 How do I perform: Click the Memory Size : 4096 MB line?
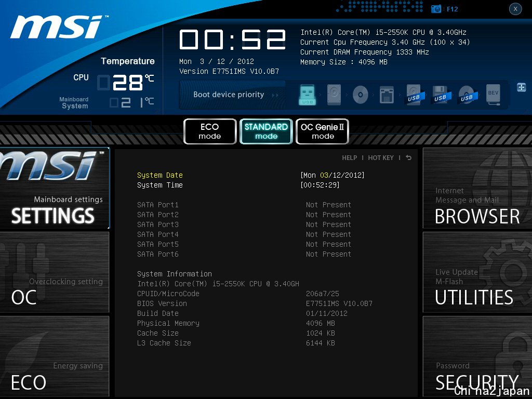(x=344, y=62)
